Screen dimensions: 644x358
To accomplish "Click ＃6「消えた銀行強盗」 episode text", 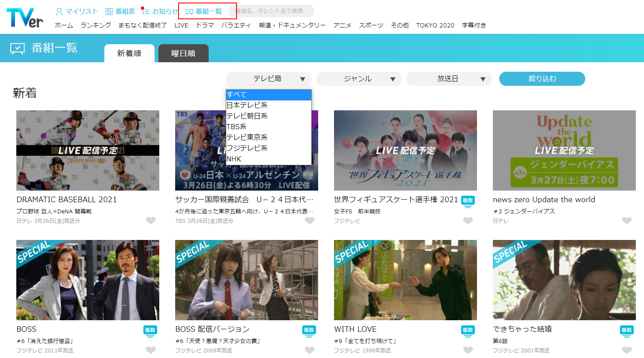I will click(x=45, y=341).
